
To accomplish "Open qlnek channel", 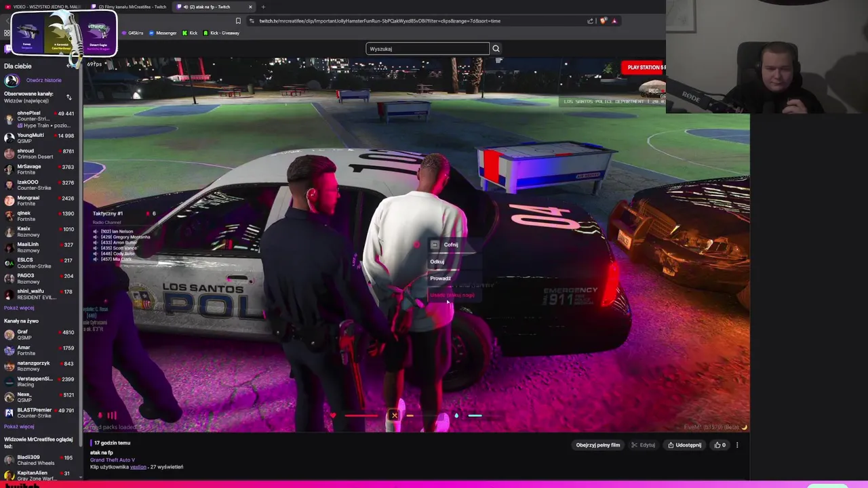I will (x=41, y=216).
